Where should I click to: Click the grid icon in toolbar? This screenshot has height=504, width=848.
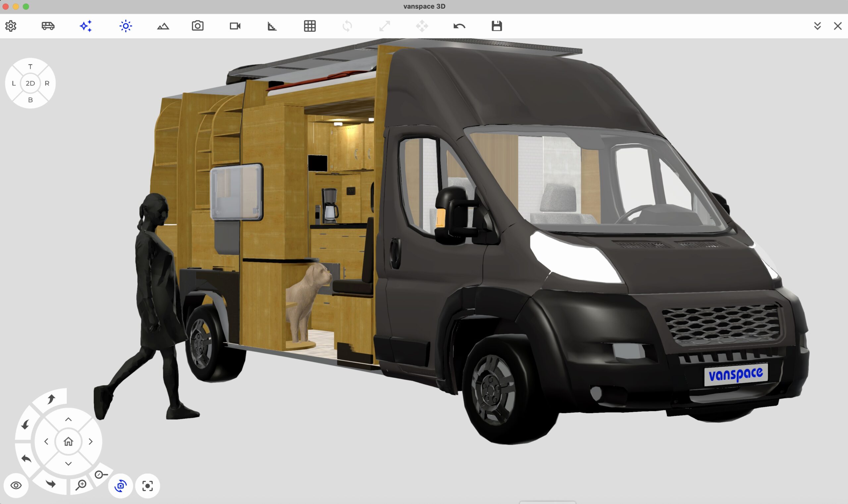(310, 26)
